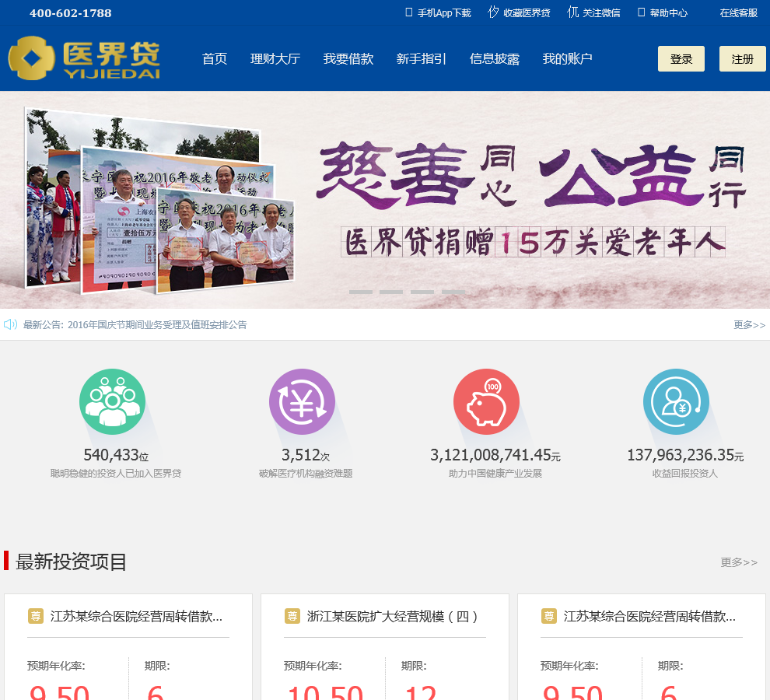770x700 pixels.
Task: Go to 我要借款 section
Action: (348, 59)
